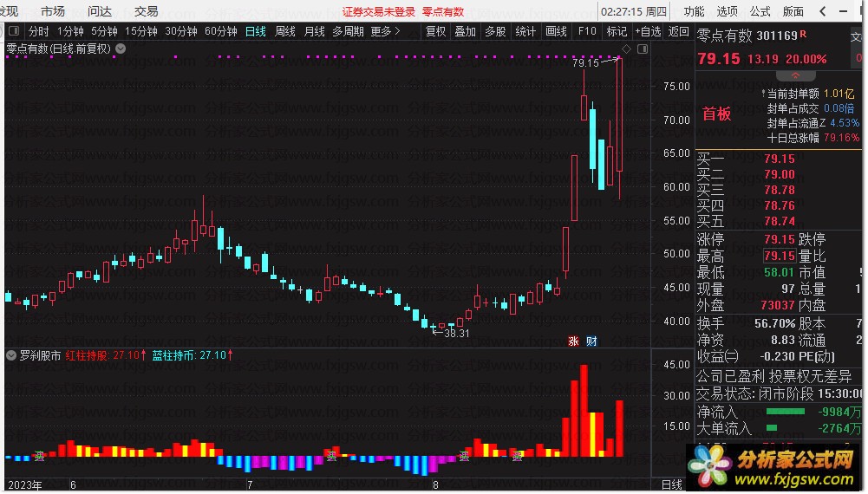Expand 更多 period options
The image size is (868, 494).
pos(385,31)
